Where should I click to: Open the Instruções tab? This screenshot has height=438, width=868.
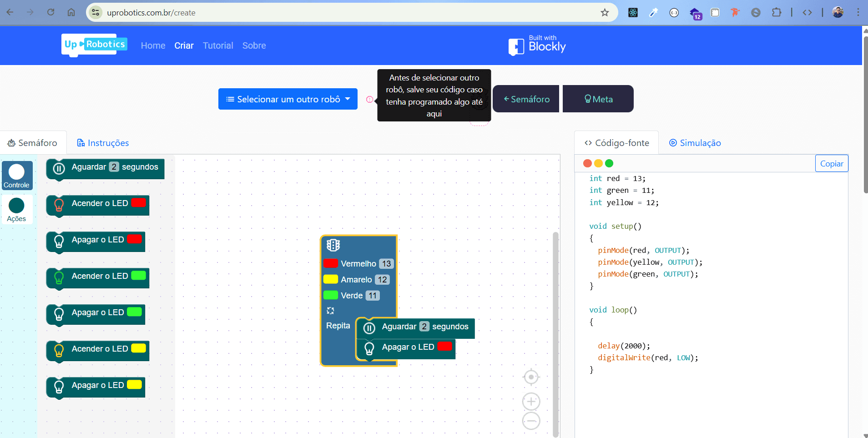[103, 143]
